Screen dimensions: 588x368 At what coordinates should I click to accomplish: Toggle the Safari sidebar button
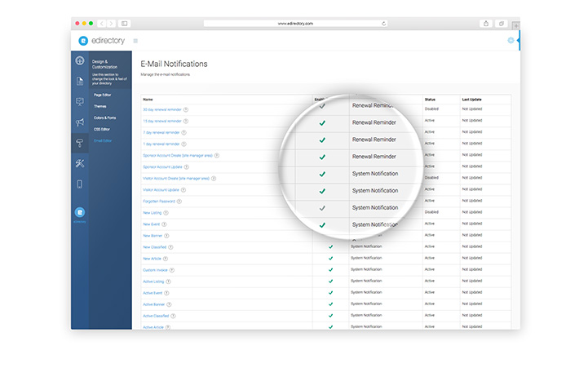(125, 24)
